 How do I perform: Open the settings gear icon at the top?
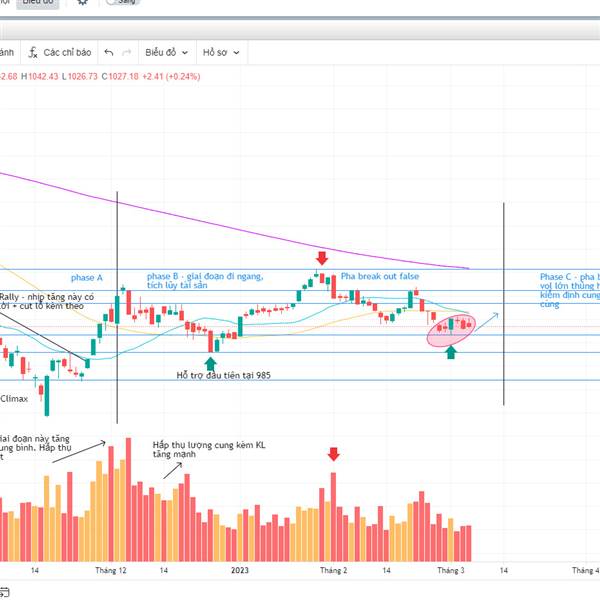pos(82,2)
